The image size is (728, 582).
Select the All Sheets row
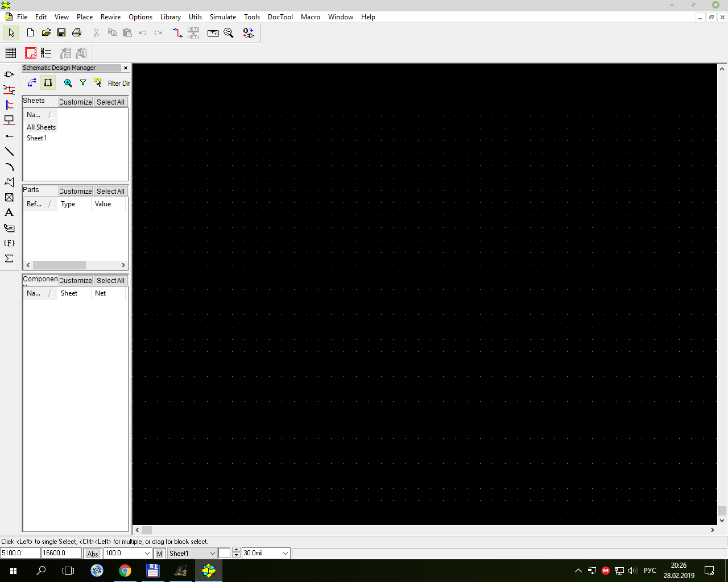pos(41,127)
